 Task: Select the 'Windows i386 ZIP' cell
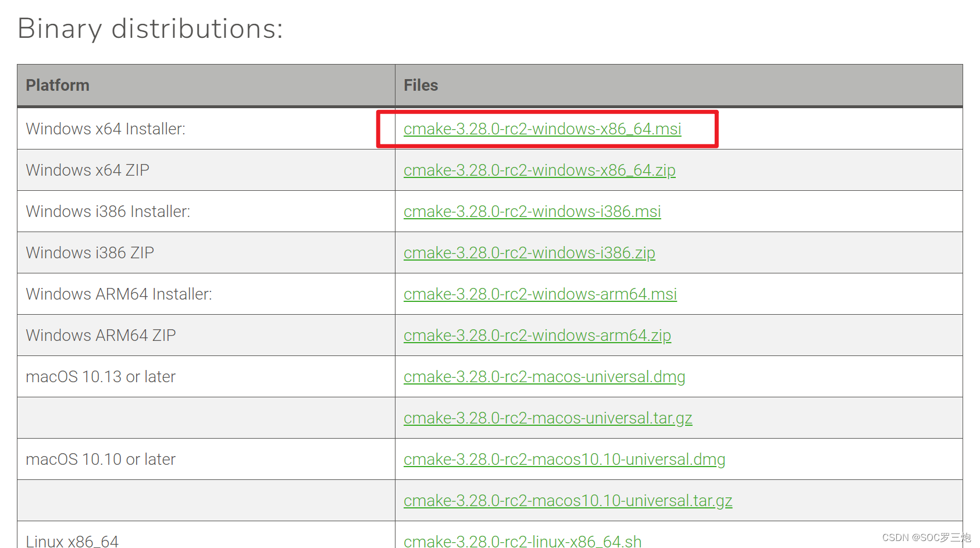coord(206,253)
